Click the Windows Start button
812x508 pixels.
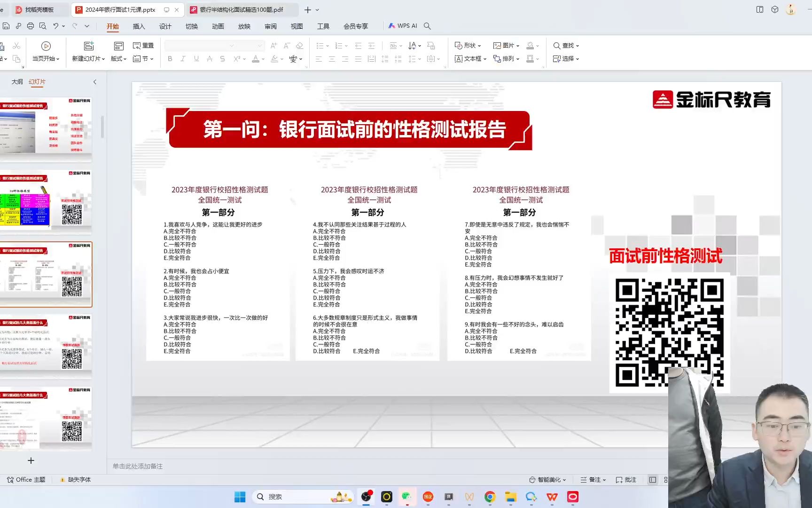[x=240, y=497]
